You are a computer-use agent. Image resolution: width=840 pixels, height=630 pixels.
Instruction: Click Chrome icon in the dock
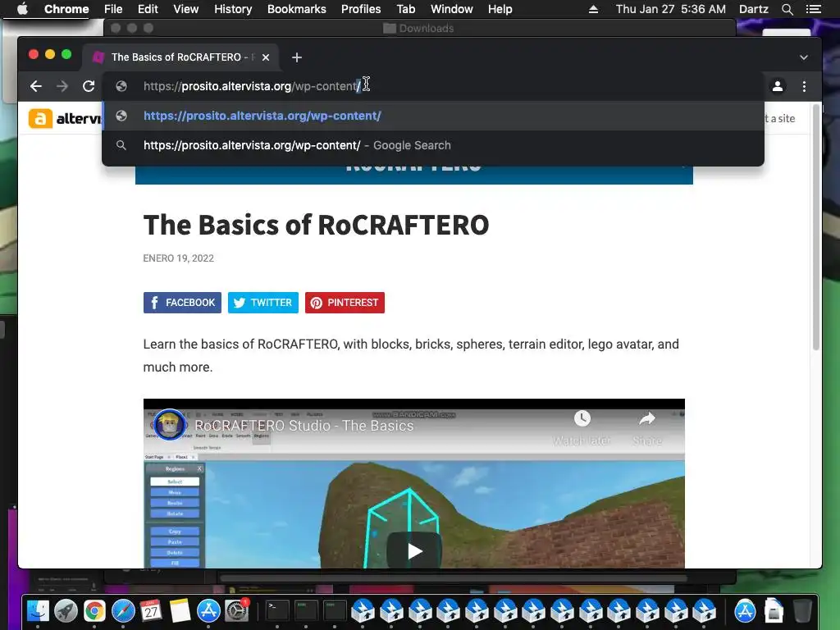[94, 610]
